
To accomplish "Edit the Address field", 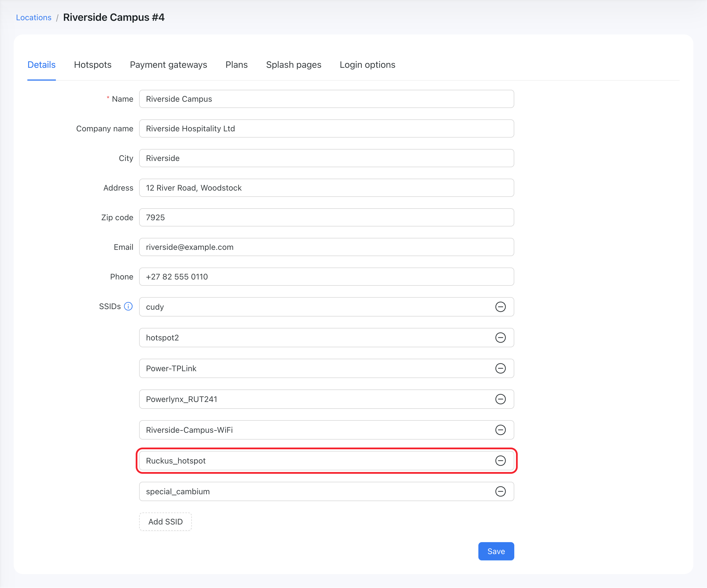I will click(327, 188).
